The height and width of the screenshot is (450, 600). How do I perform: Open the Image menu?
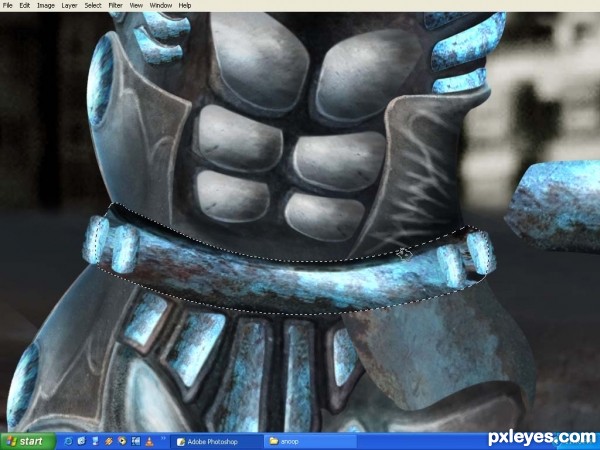(x=46, y=5)
